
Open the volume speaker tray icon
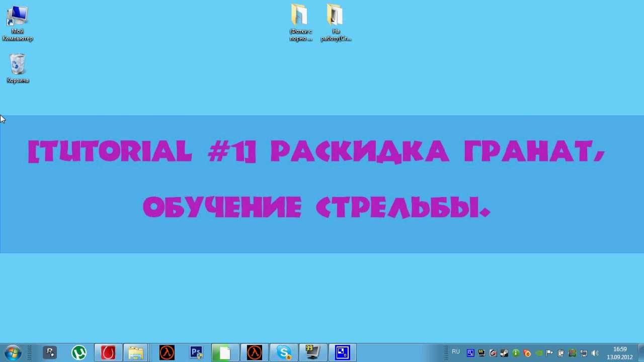click(595, 353)
